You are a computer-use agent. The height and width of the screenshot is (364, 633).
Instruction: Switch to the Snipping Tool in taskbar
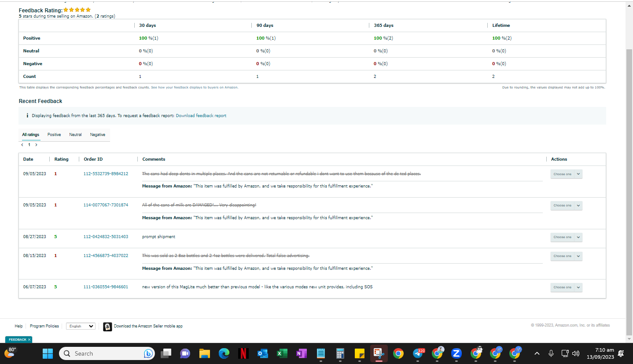point(379,353)
